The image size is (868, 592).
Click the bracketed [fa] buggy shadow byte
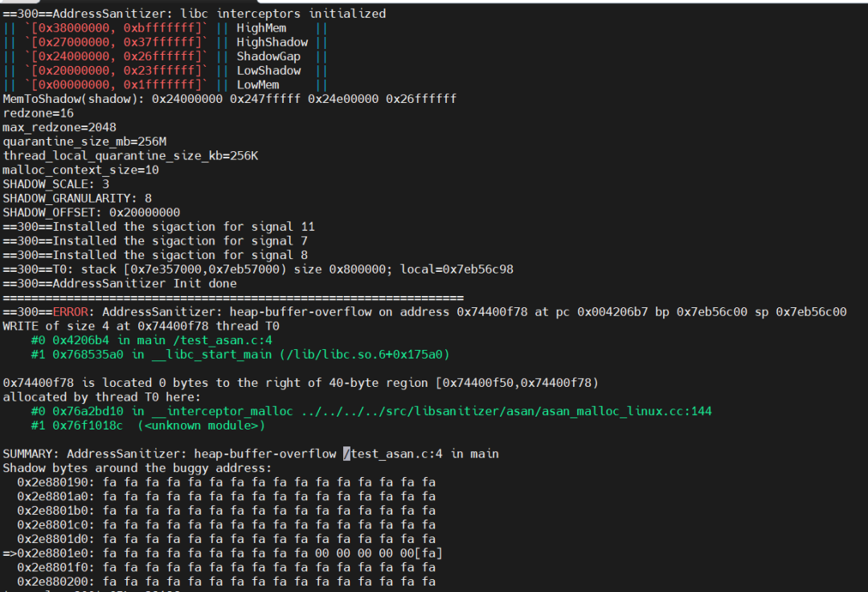pyautogui.click(x=428, y=553)
